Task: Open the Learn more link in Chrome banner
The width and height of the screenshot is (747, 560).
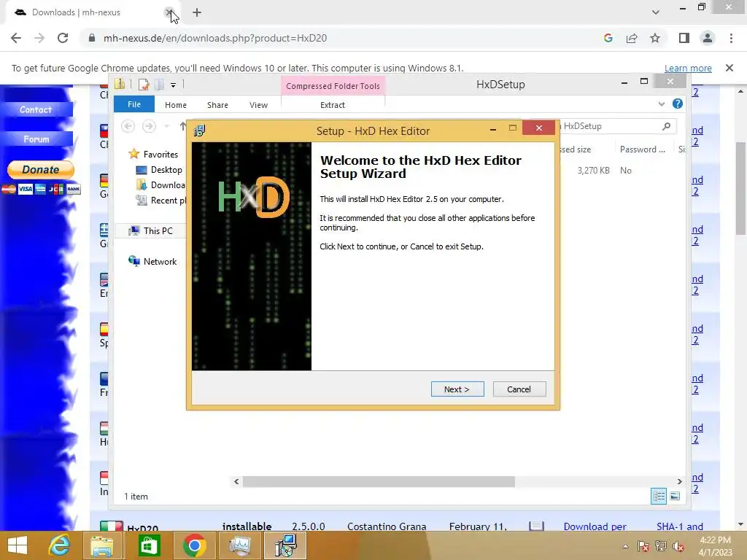Action: [688, 68]
